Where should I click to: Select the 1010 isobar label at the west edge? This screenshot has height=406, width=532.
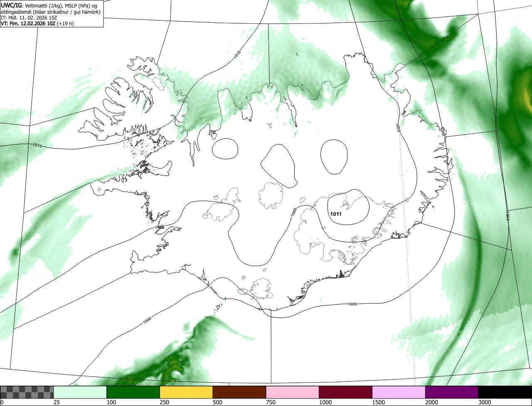37,145
